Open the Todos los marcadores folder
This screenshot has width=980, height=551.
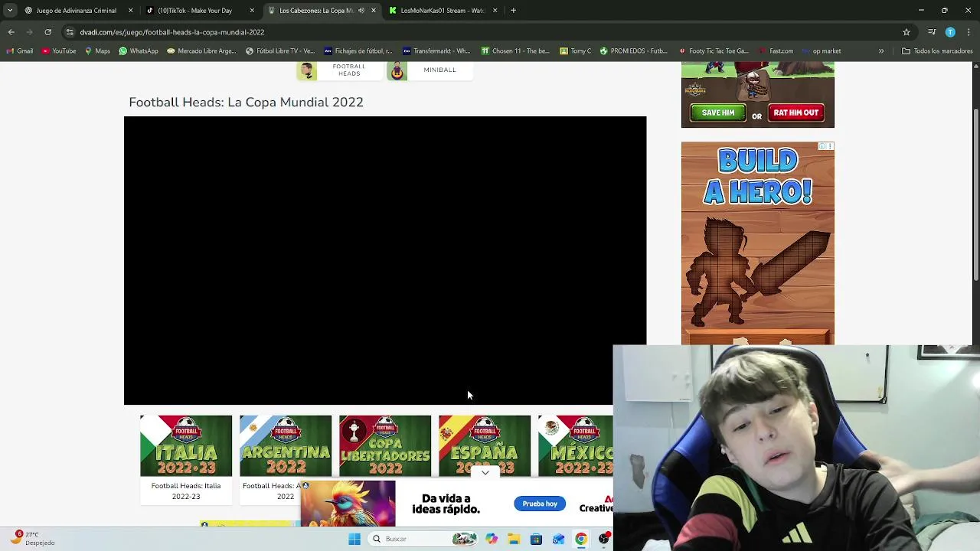(937, 51)
